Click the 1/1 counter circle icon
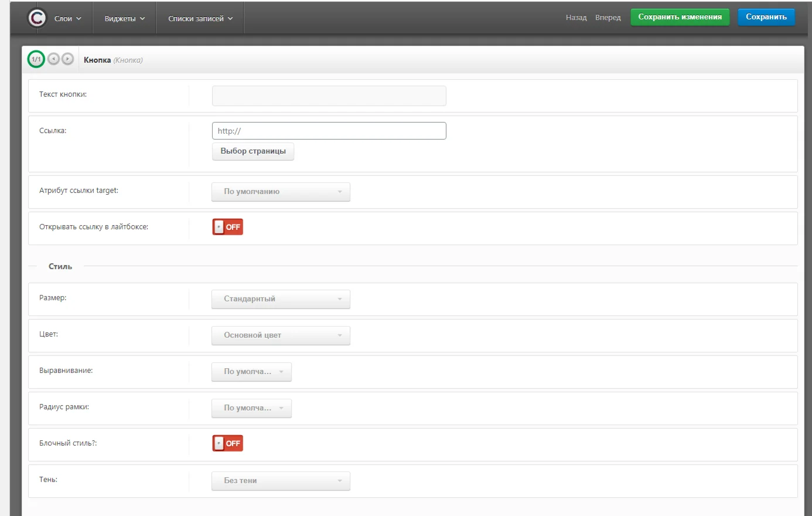812x516 pixels. pos(36,59)
